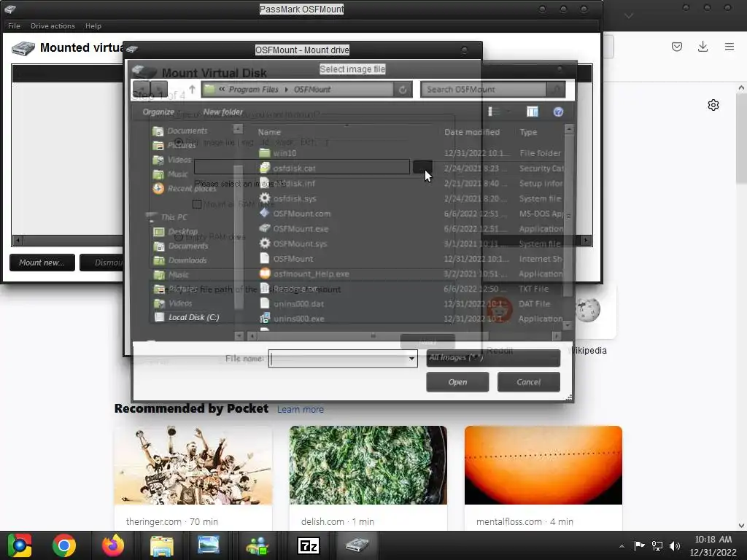Open File name combo box arrow

[411, 359]
